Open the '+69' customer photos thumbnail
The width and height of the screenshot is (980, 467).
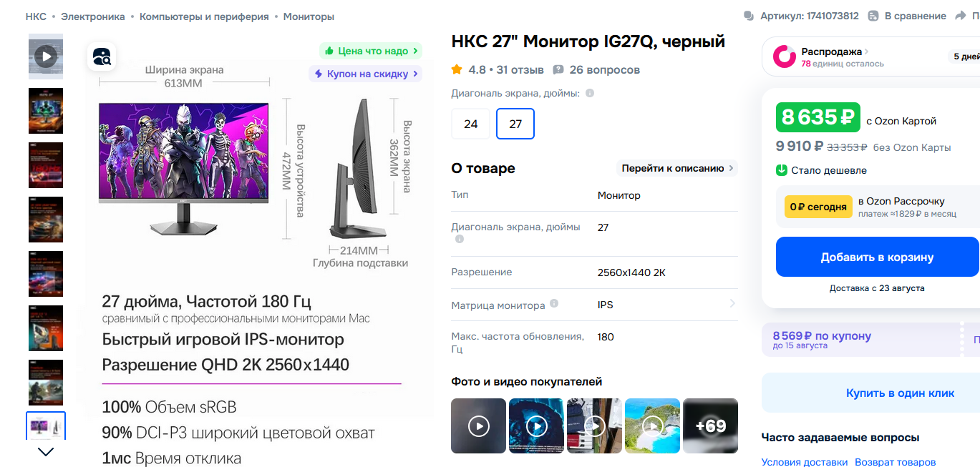click(710, 426)
